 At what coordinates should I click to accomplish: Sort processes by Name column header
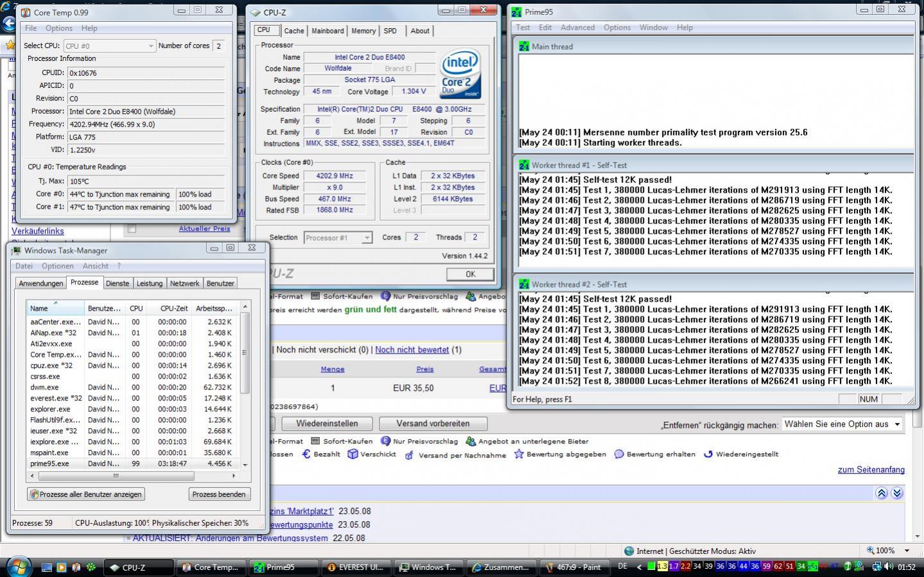coord(56,308)
